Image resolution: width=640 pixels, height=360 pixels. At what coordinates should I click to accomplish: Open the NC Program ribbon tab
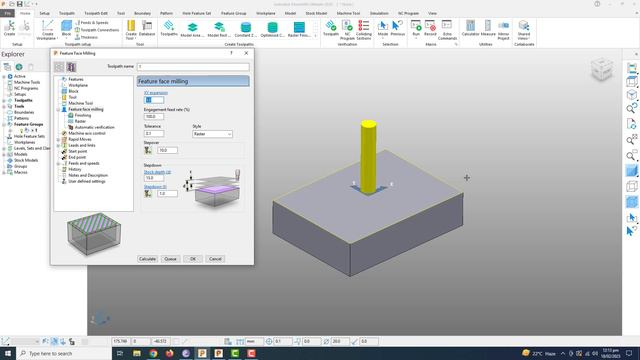click(x=409, y=13)
